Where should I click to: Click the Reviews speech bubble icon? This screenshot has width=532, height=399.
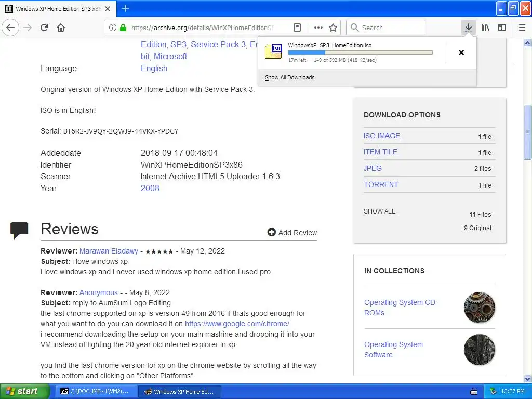(x=19, y=230)
